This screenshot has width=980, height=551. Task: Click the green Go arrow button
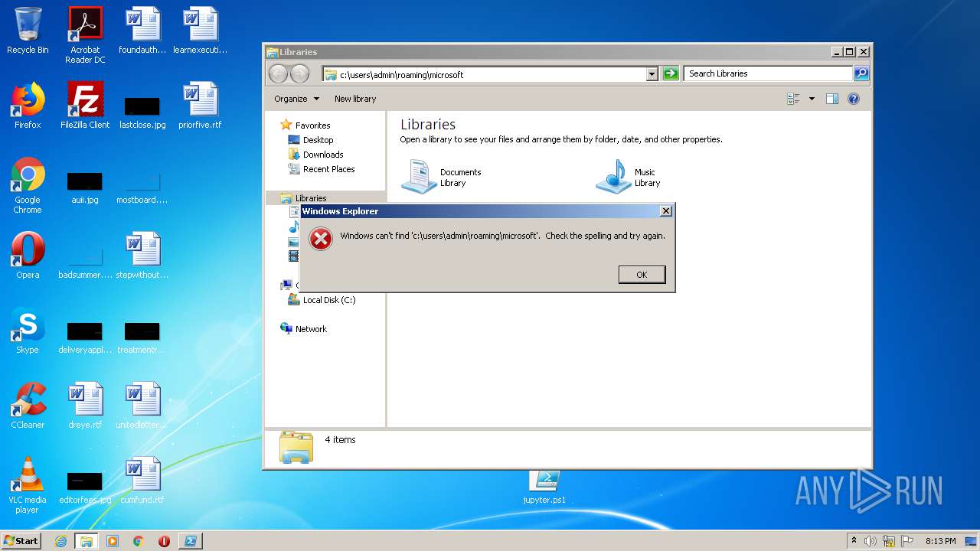coord(671,74)
